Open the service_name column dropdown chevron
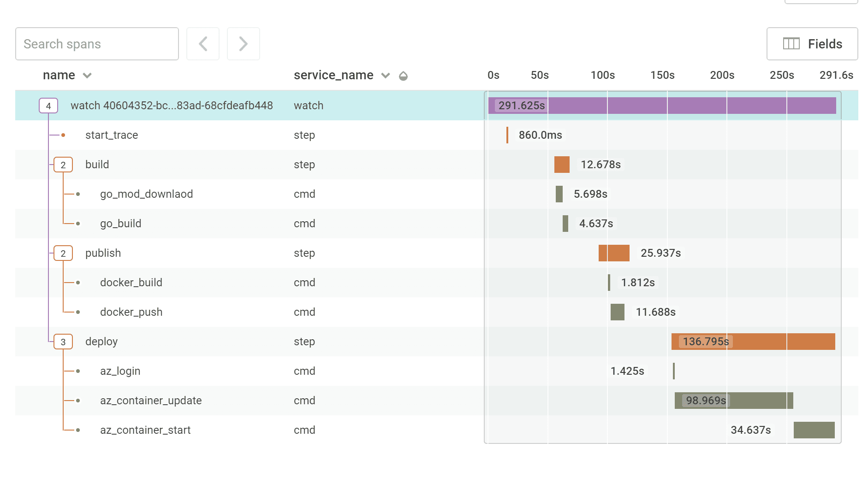This screenshot has width=868, height=484. 386,76
